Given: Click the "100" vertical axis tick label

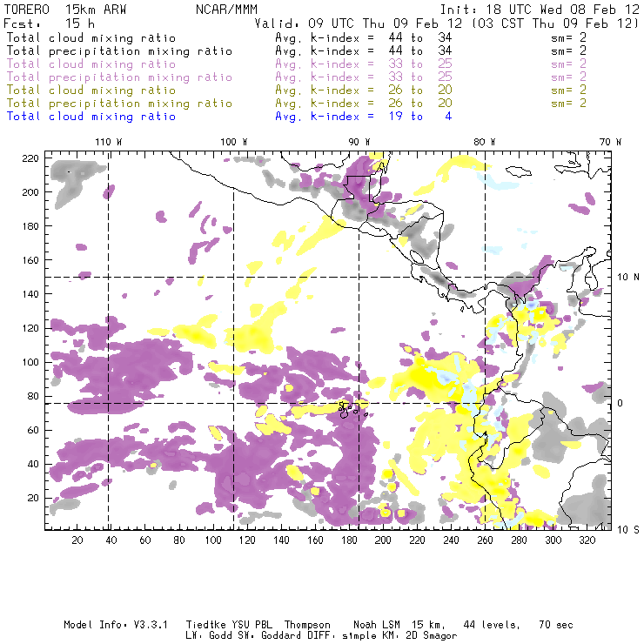Looking at the screenshot, I should point(30,362).
